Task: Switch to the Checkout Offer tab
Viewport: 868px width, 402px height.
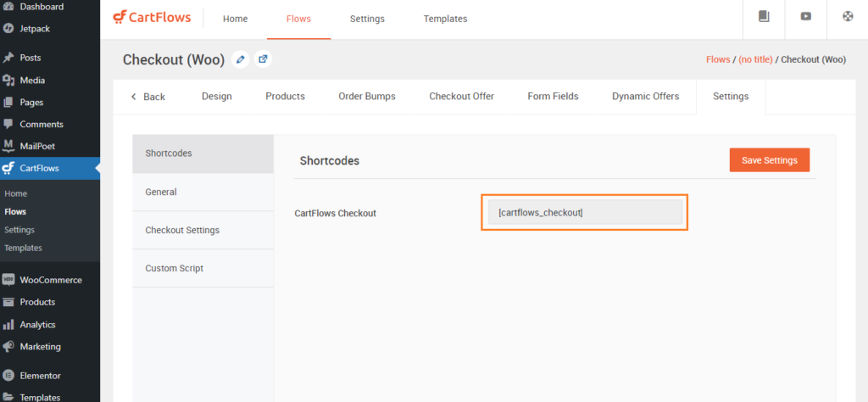Action: pos(462,97)
